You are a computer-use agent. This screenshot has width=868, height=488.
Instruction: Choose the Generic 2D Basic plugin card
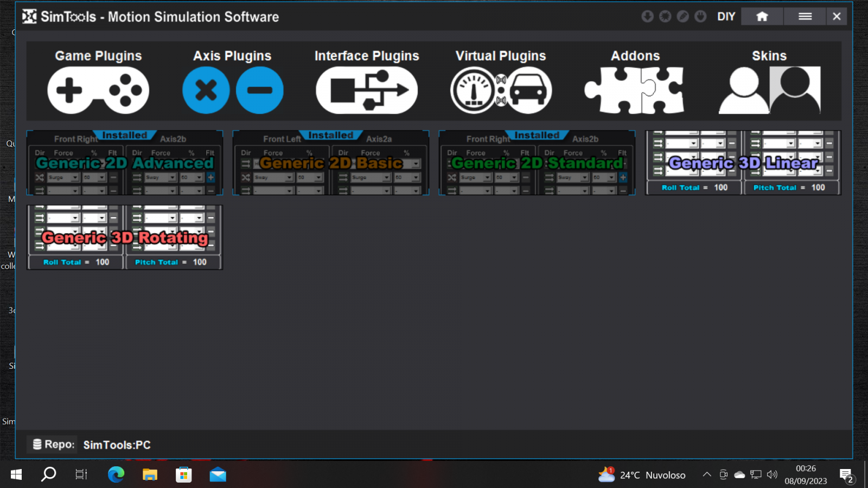click(331, 163)
